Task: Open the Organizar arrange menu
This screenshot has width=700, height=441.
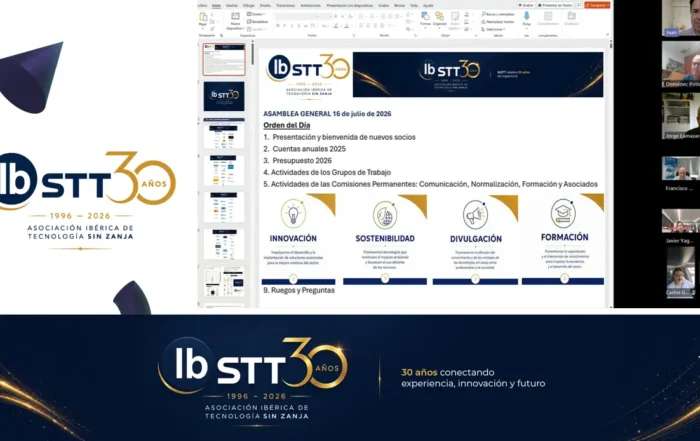Action: [x=439, y=19]
